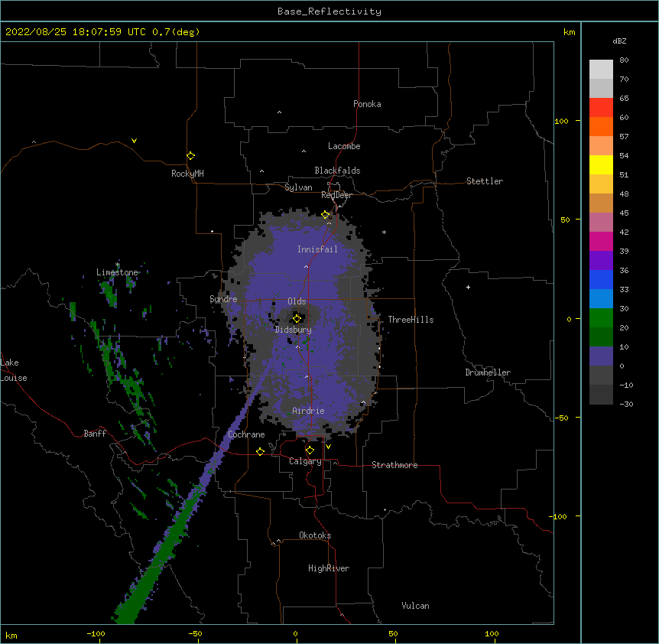Click the Ponoka city label
Image resolution: width=659 pixels, height=644 pixels.
tap(367, 104)
